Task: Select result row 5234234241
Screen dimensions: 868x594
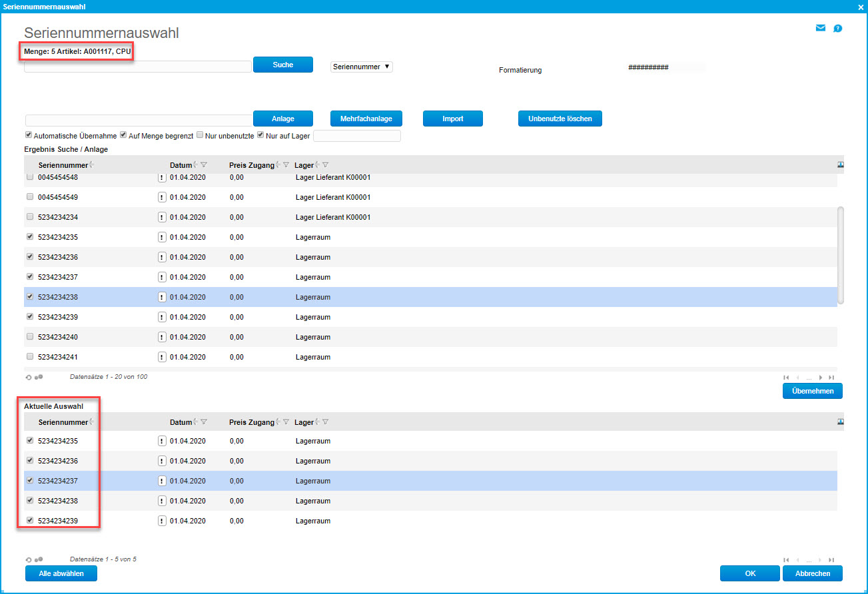Action: pos(430,357)
